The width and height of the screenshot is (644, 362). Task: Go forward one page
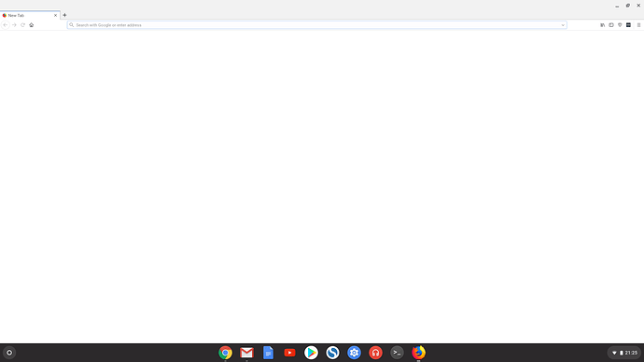[14, 25]
